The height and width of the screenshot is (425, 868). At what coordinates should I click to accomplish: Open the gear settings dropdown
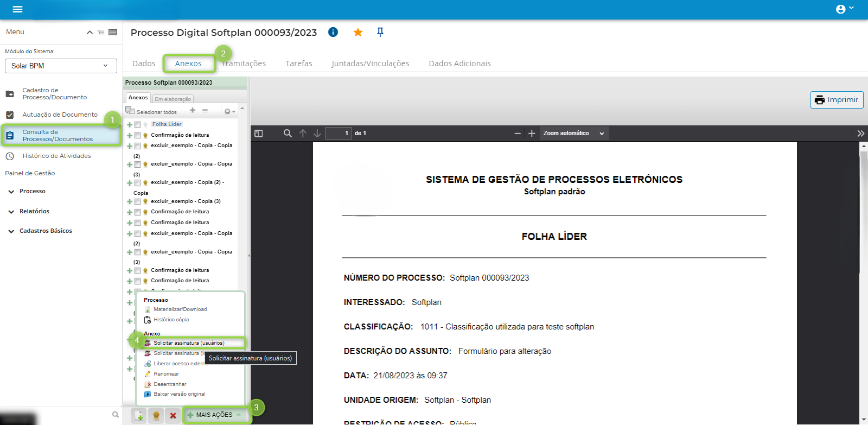click(x=229, y=111)
